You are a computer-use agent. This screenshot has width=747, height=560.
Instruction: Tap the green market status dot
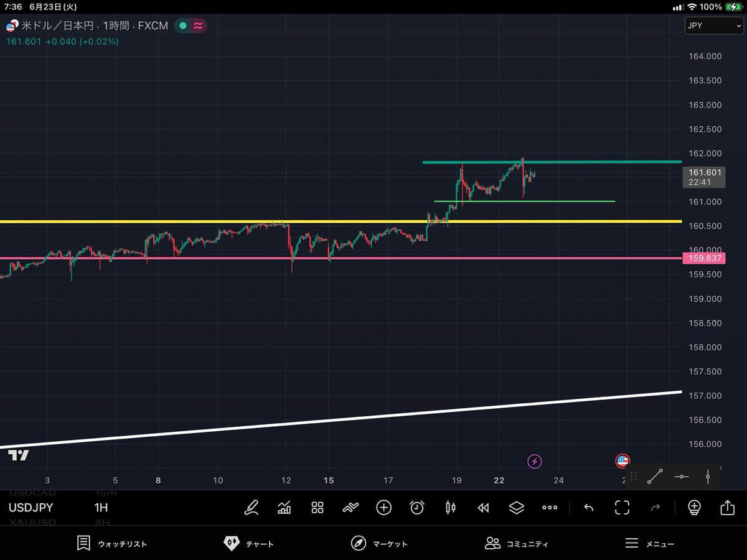coord(182,26)
